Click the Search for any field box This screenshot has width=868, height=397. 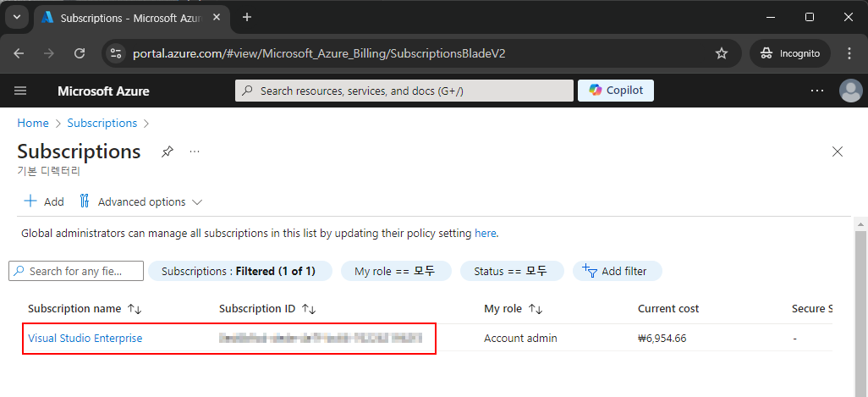pos(76,272)
